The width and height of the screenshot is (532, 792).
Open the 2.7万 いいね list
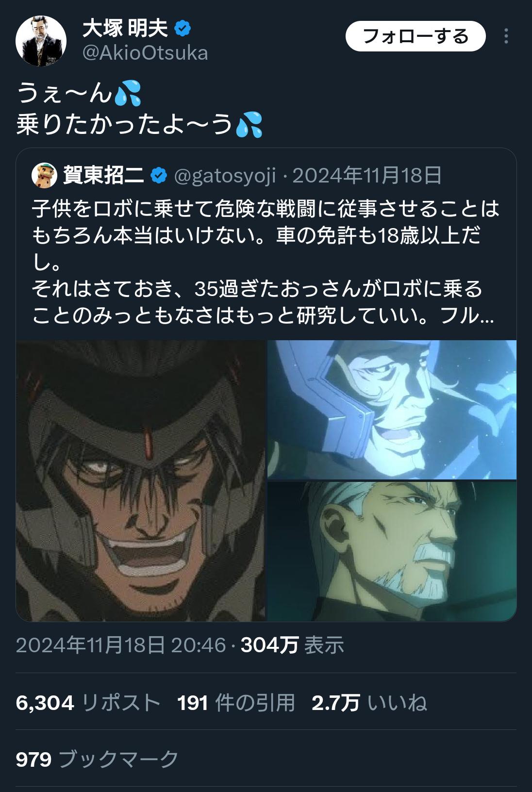coord(369,703)
